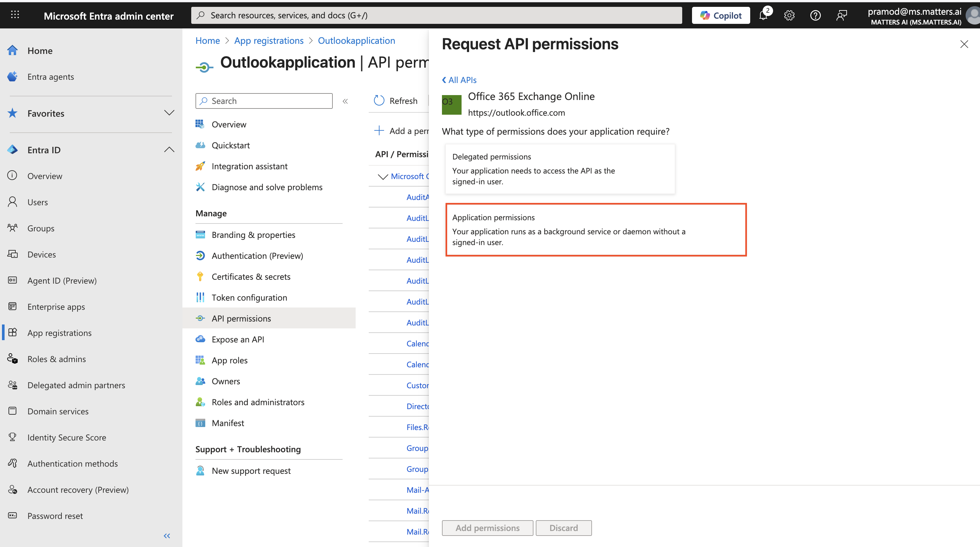Click the global search resources field
The height and width of the screenshot is (547, 980).
coord(437,15)
